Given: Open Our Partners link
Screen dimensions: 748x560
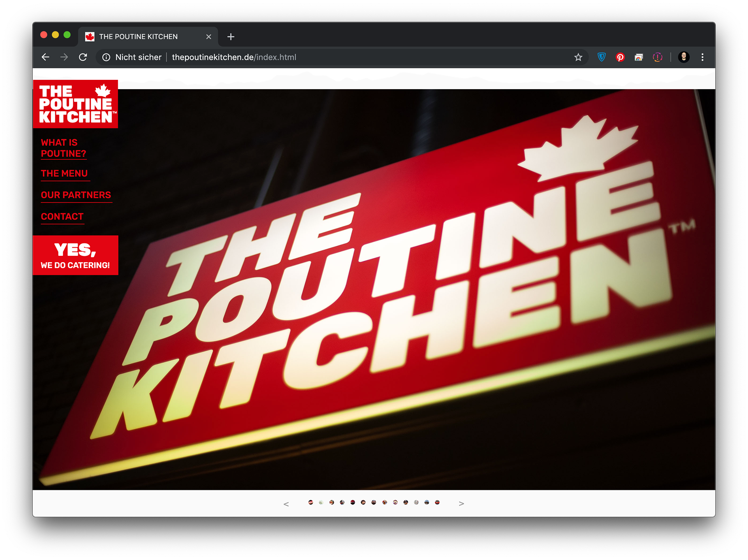Looking at the screenshot, I should 76,195.
